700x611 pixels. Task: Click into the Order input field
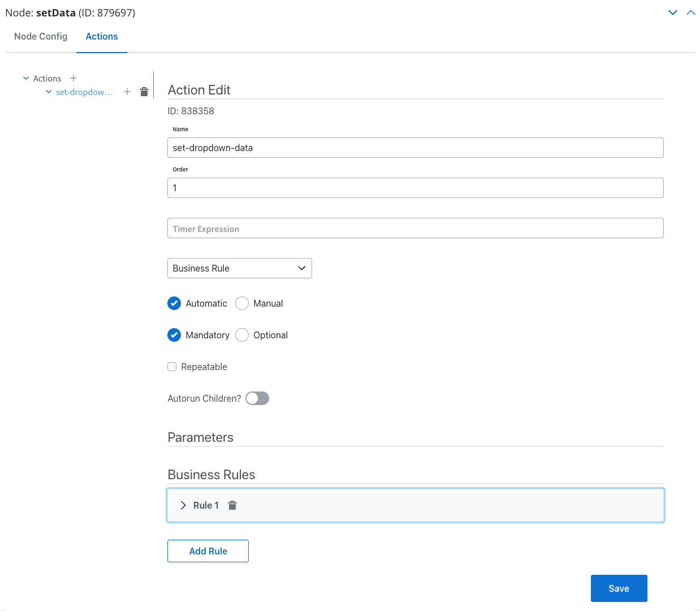(416, 188)
